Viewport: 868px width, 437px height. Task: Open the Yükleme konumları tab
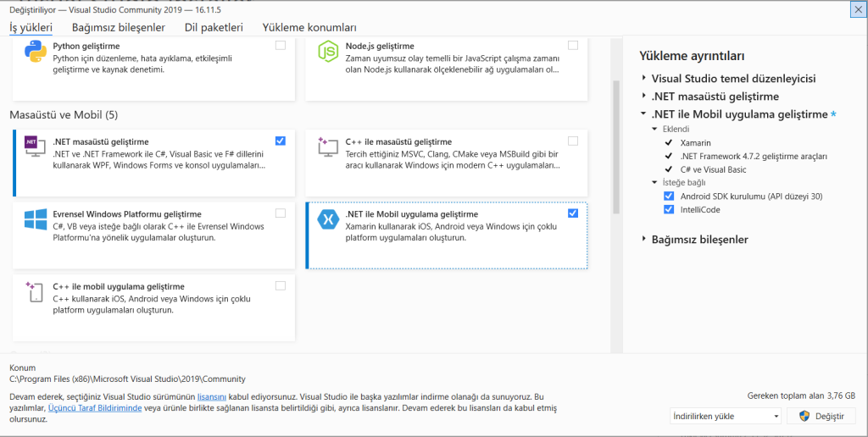309,28
